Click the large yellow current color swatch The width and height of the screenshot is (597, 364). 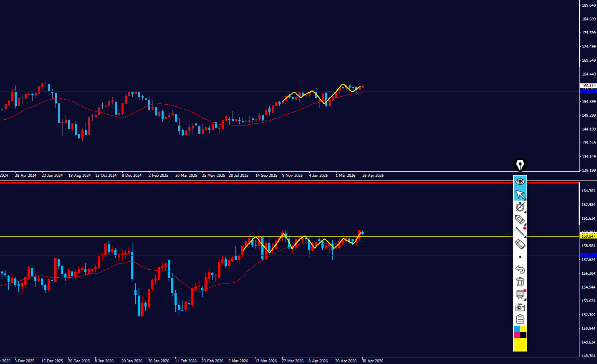pos(520,344)
